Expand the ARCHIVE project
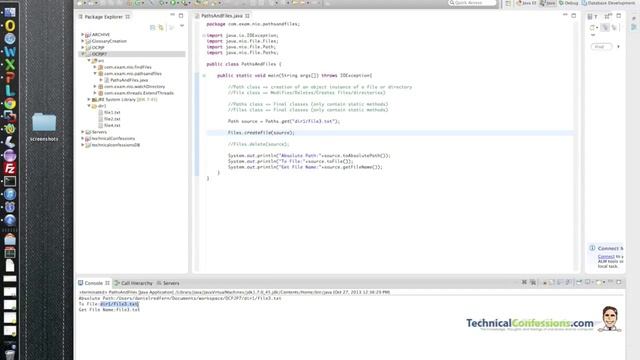This screenshot has height=360, width=640. [82, 35]
